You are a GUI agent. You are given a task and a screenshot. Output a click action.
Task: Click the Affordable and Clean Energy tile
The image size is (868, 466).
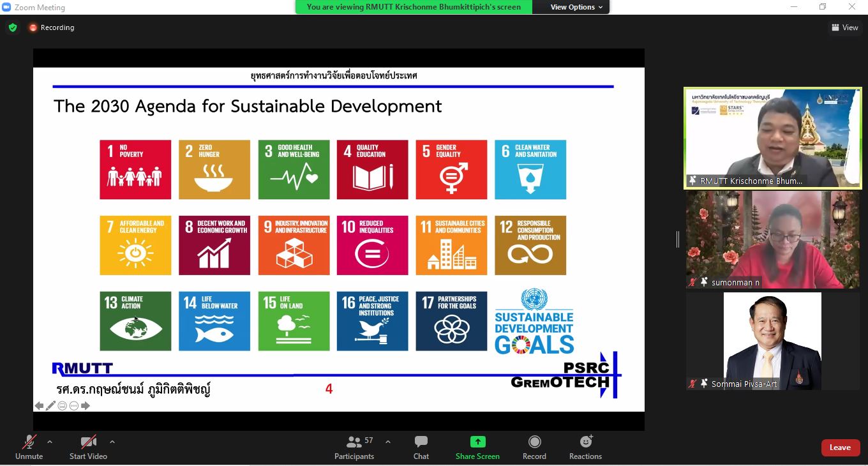pyautogui.click(x=135, y=245)
